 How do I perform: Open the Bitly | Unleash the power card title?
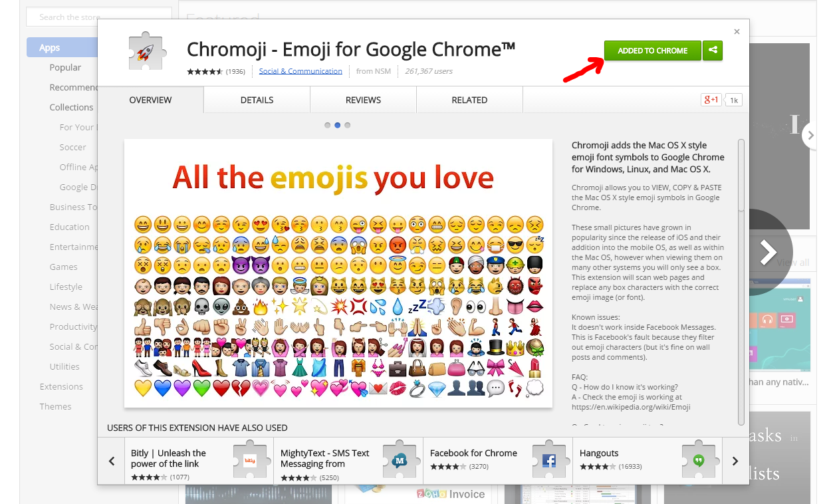(168, 458)
